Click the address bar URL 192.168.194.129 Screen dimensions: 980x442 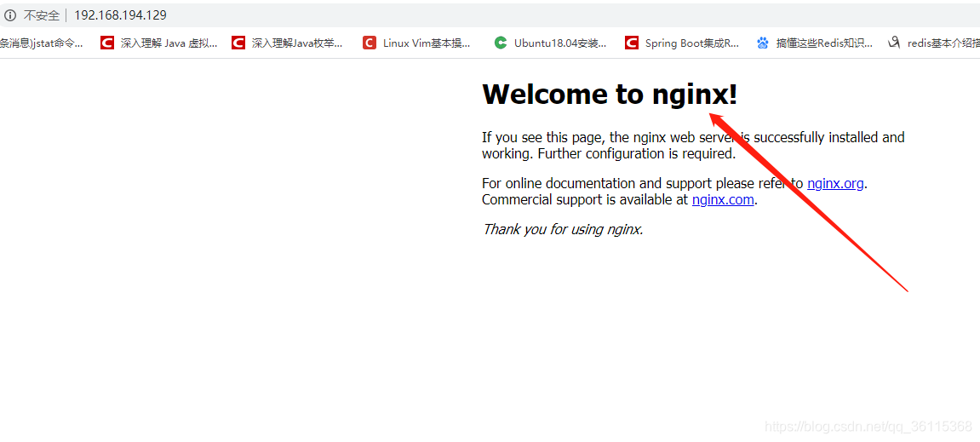(x=120, y=15)
